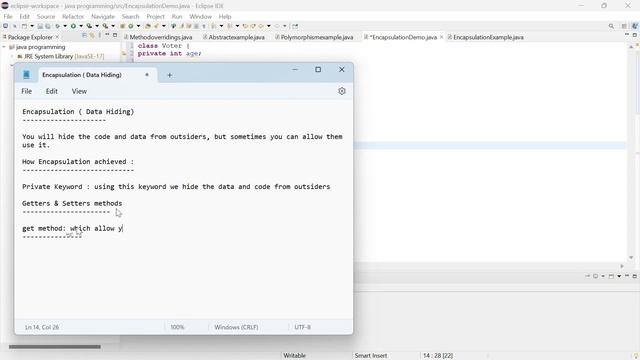Open the Eclipse Project menu
The image size is (640, 360).
(155, 16)
